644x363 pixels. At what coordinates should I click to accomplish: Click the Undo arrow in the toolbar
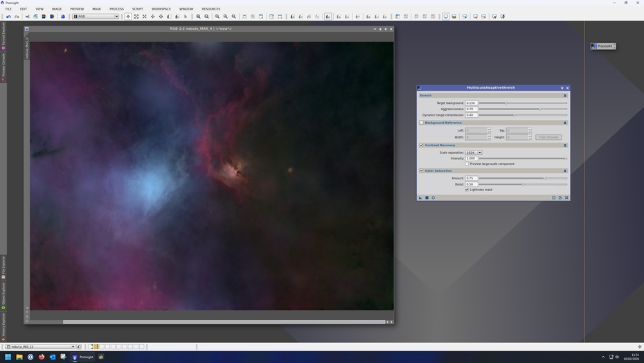pos(8,17)
